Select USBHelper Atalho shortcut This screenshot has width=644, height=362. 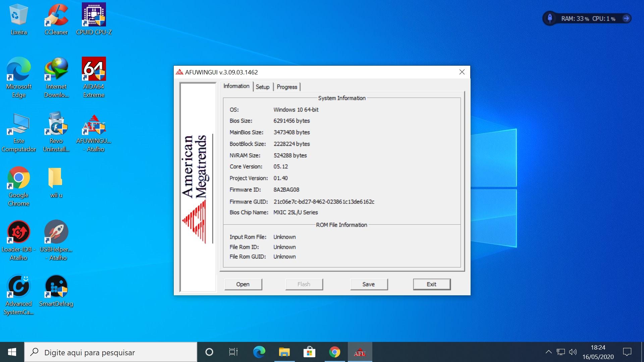[56, 241]
